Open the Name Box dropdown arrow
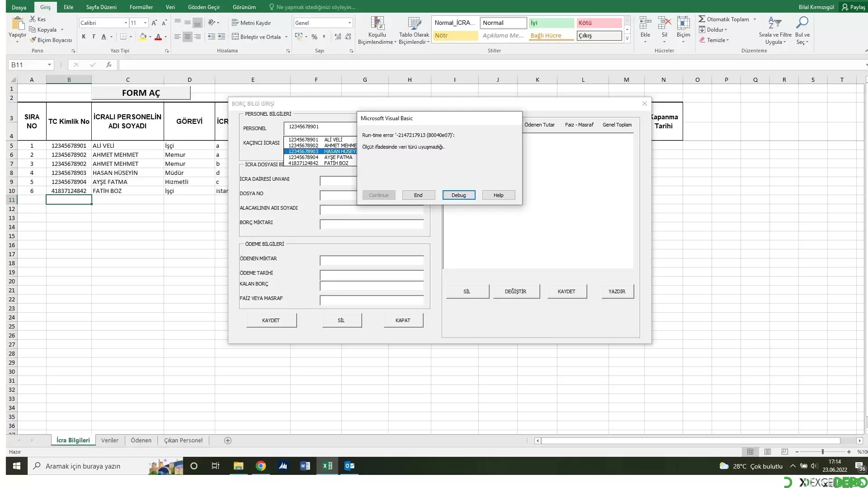 (x=49, y=65)
